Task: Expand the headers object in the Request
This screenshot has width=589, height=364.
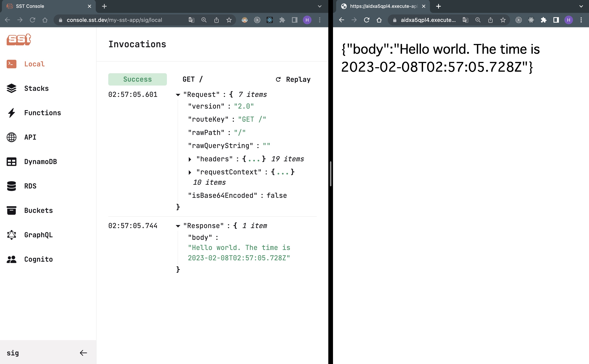Action: click(190, 159)
